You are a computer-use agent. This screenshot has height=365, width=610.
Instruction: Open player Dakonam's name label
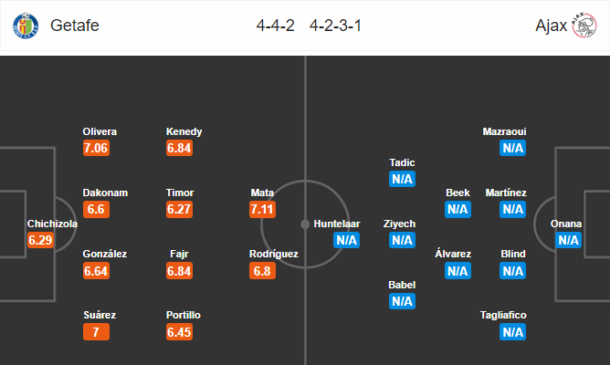point(105,193)
